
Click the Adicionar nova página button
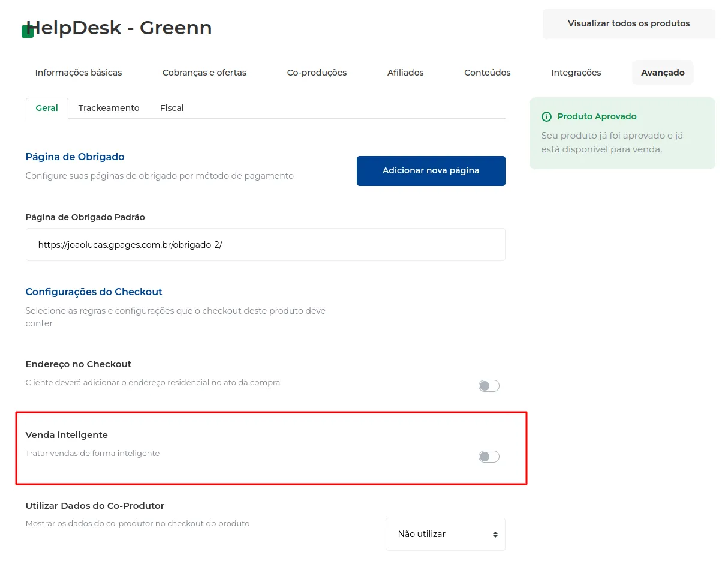431,171
